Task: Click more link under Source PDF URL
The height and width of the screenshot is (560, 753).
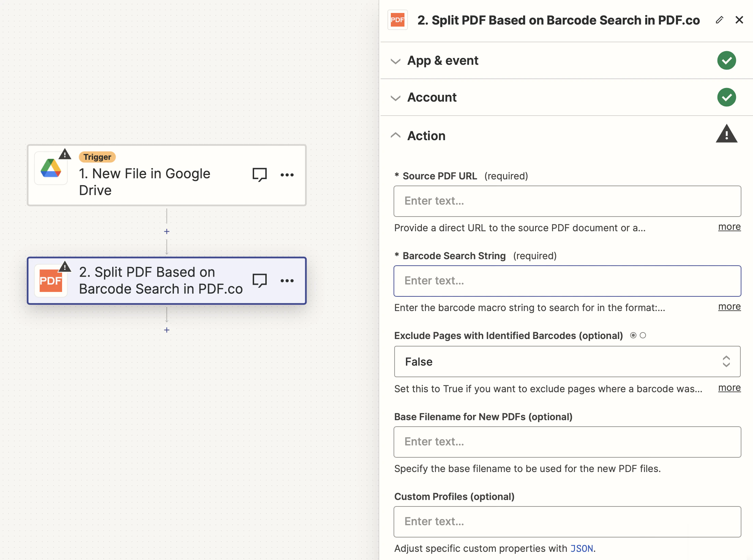Action: [x=729, y=227]
